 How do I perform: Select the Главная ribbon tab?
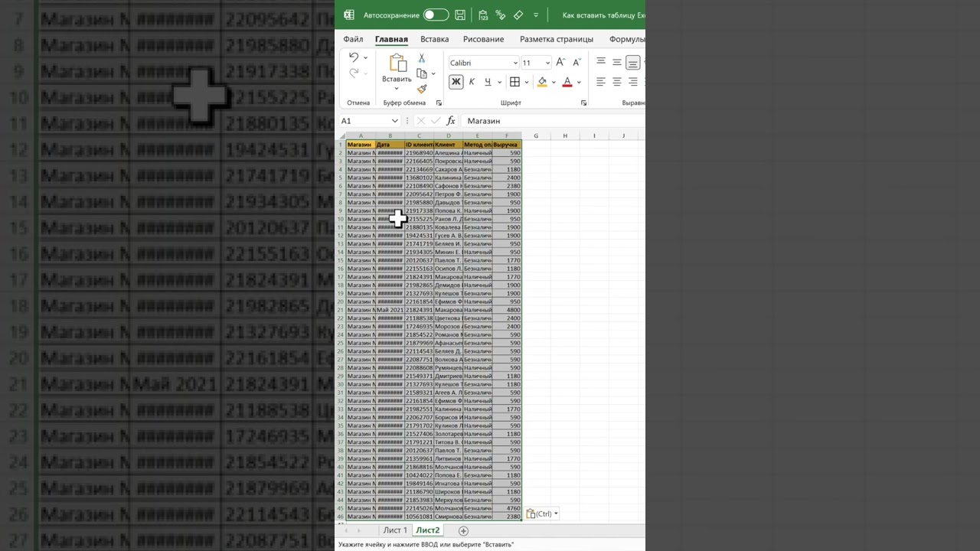pyautogui.click(x=391, y=39)
